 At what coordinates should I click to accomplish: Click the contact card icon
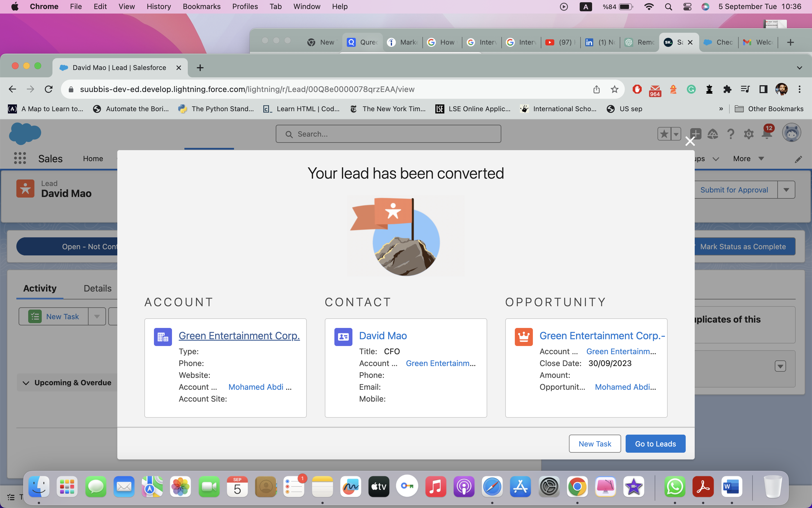[343, 337]
